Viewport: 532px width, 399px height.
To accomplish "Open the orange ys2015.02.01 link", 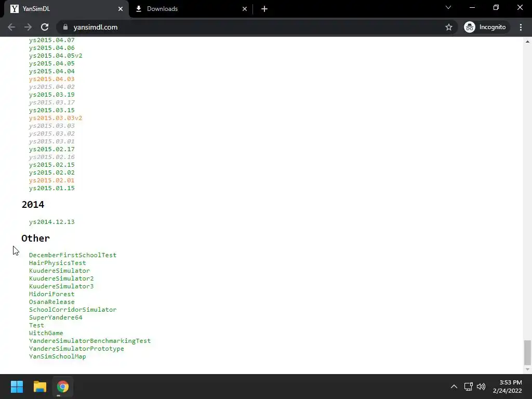I will coord(51,180).
